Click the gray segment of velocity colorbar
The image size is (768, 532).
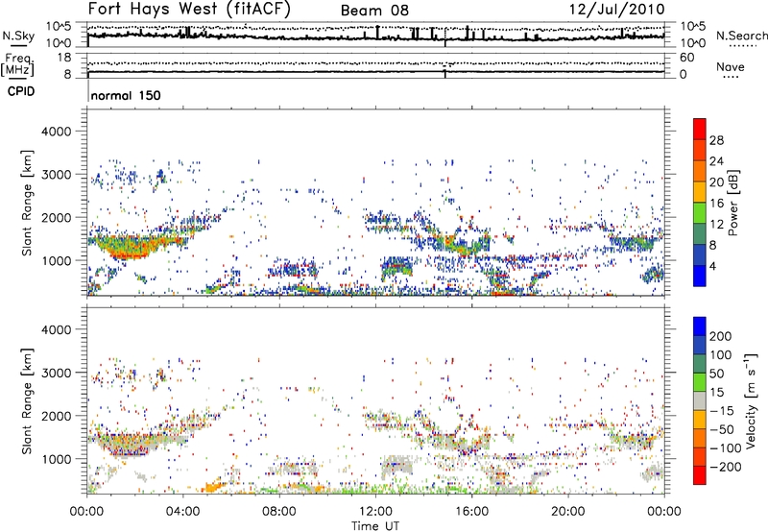(700, 401)
